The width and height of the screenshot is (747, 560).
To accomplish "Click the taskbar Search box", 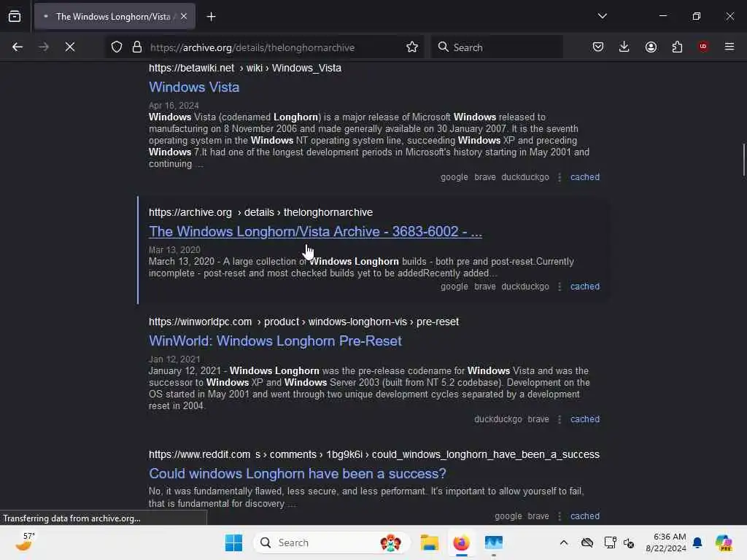I will (x=332, y=542).
